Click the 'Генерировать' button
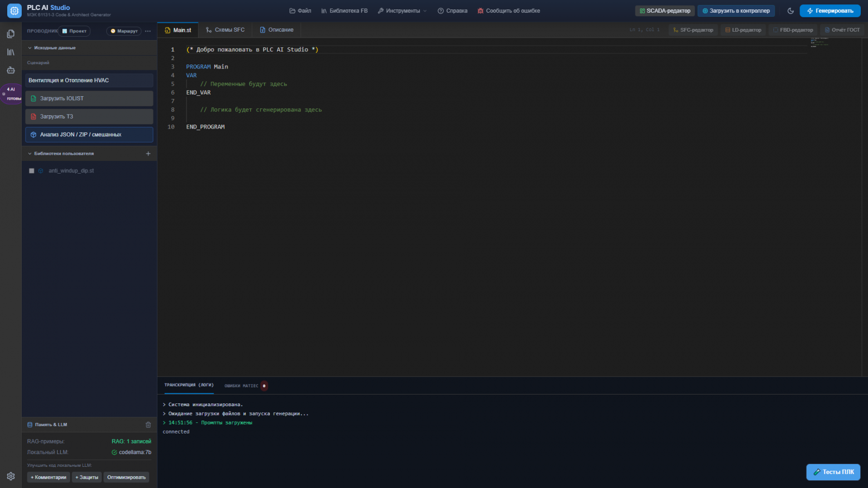This screenshot has height=488, width=868. point(830,11)
